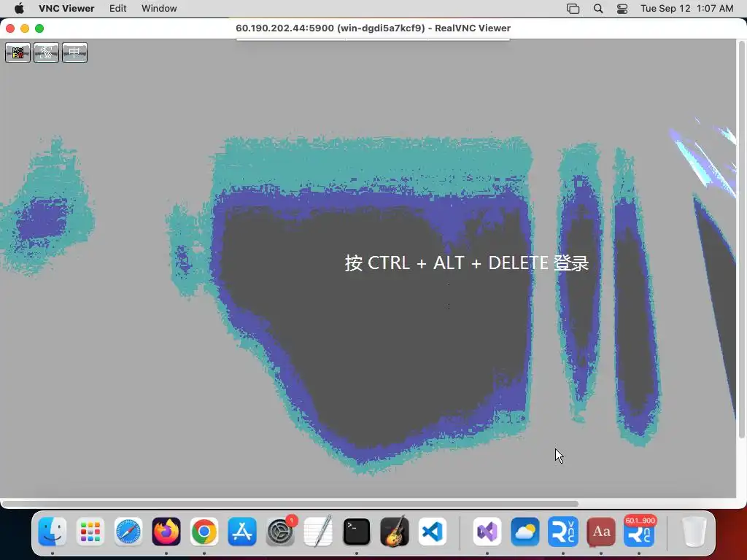The image size is (747, 560).
Task: Toggle the 中 Chinese input mode button
Action: click(x=75, y=52)
